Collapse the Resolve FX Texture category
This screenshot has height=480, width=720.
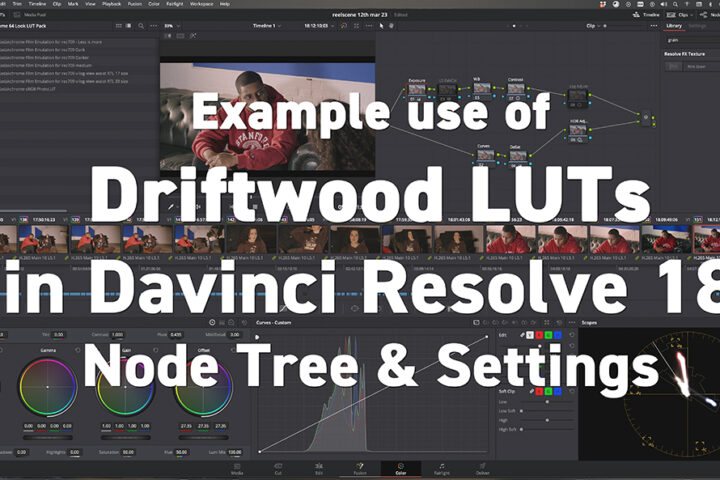[684, 54]
